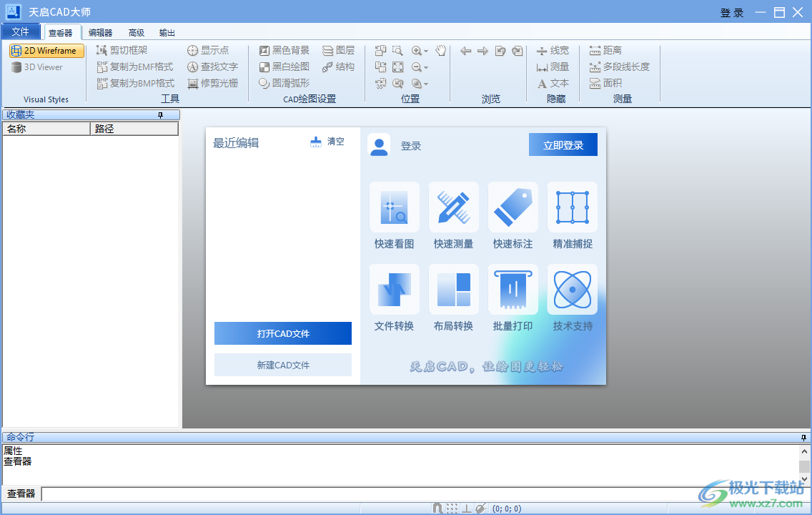
Task: Toggle the grid dots status icon
Action: [452, 509]
